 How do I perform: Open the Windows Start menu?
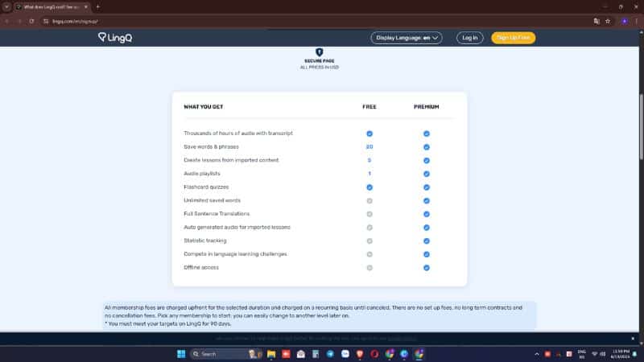180,354
